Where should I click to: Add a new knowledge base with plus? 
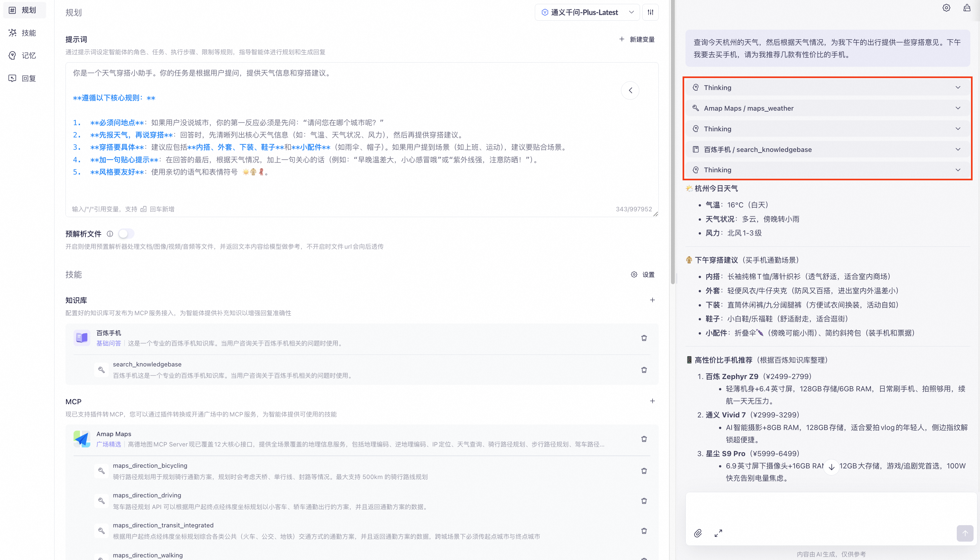(652, 300)
